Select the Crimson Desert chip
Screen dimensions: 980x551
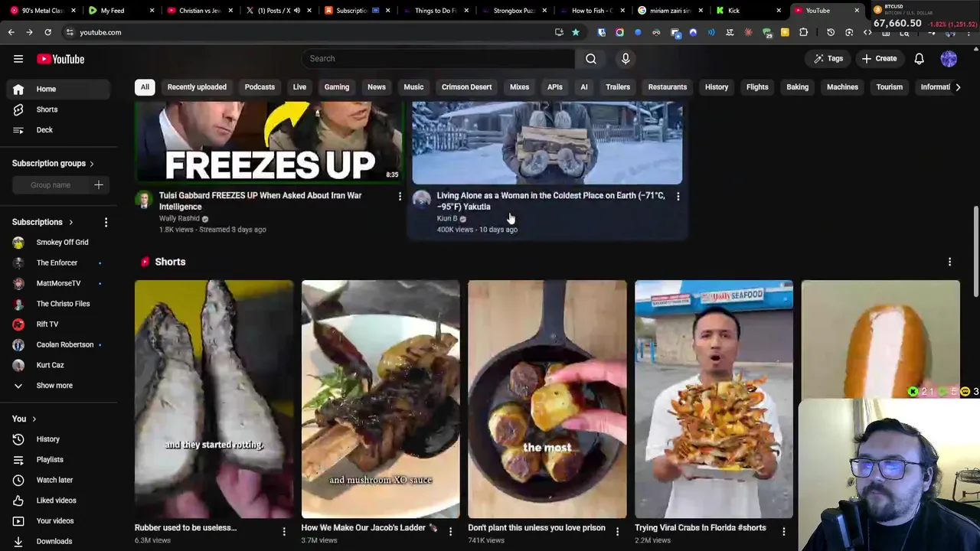[x=466, y=86]
